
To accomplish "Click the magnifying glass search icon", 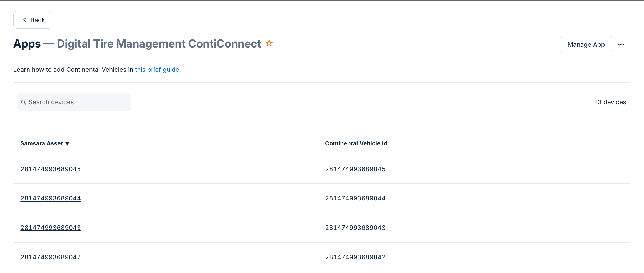I will pyautogui.click(x=24, y=102).
